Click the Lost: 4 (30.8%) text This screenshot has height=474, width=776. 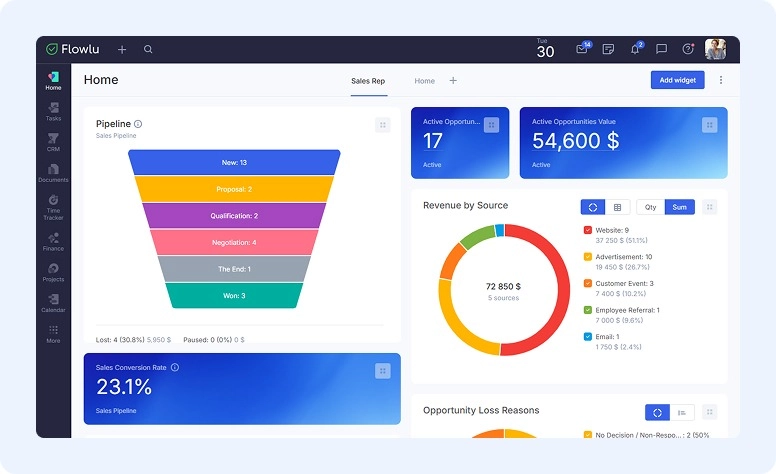(120, 340)
